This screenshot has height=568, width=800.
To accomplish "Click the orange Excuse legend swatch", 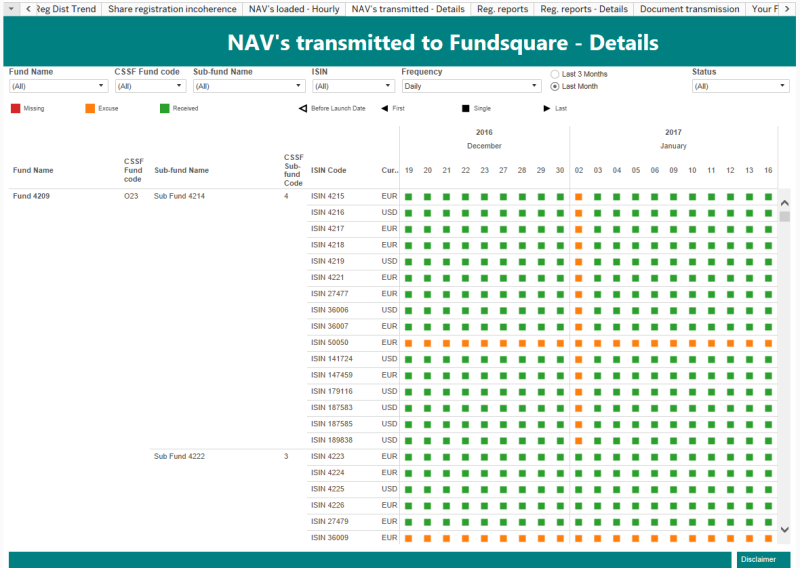I will [x=90, y=108].
